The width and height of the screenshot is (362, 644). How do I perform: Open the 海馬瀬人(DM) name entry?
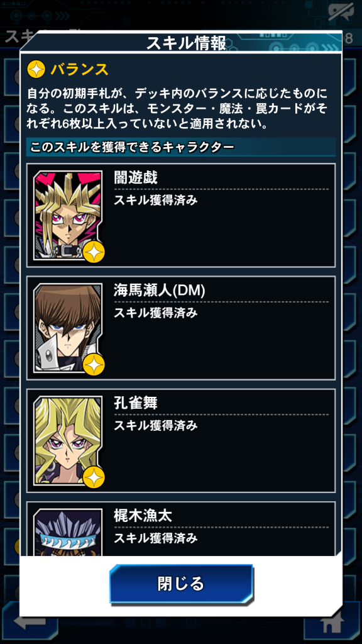(x=159, y=291)
